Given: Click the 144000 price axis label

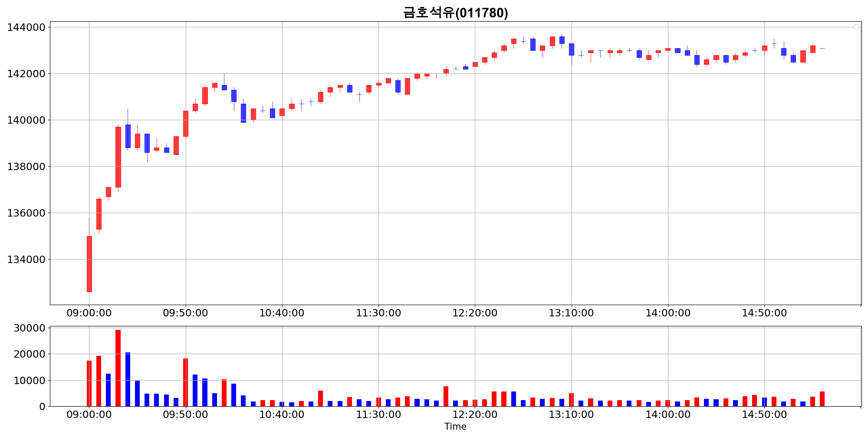Looking at the screenshot, I should click(26, 27).
